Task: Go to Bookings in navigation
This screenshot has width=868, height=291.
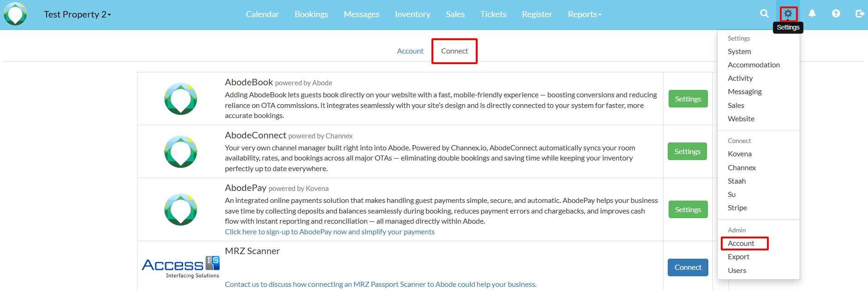Action: pyautogui.click(x=311, y=14)
